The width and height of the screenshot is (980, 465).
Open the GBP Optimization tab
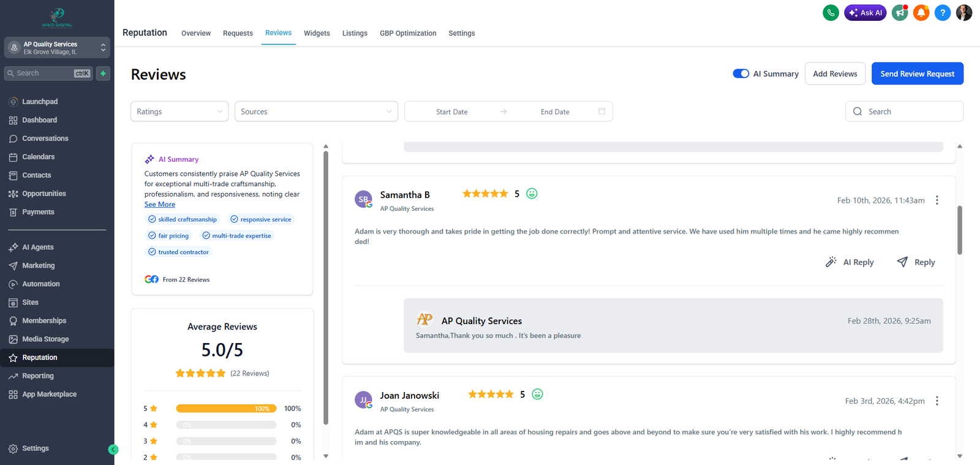click(x=408, y=33)
